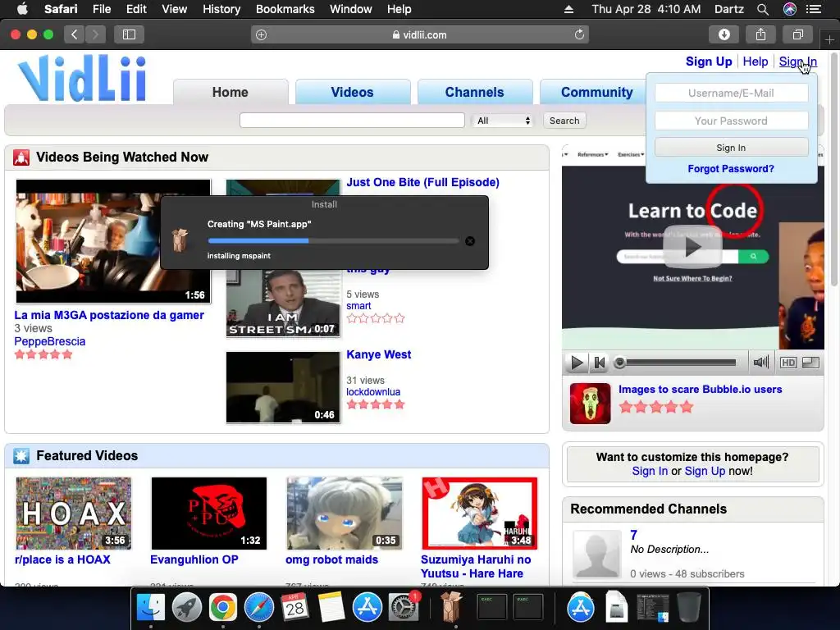
Task: Click the Search button
Action: coord(564,121)
